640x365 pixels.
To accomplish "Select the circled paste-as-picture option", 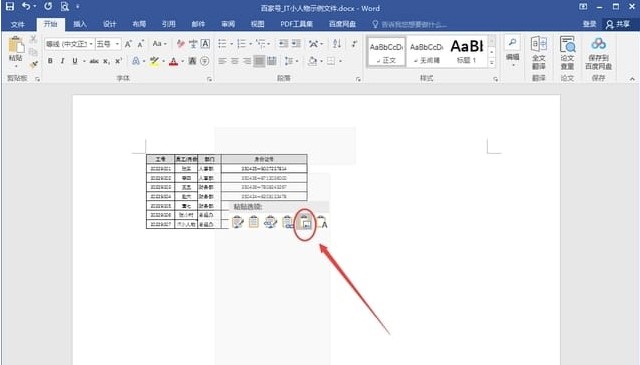I will [304, 222].
